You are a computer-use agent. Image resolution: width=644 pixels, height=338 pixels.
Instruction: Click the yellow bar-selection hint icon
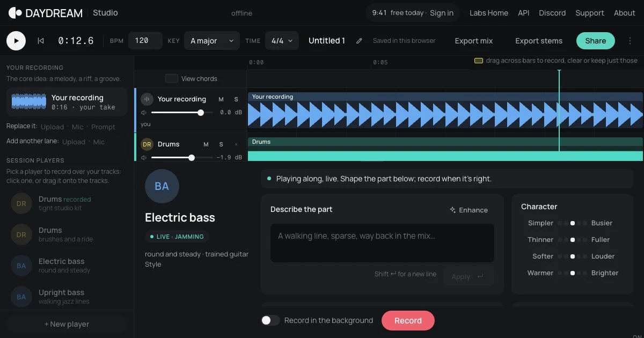[x=479, y=61]
